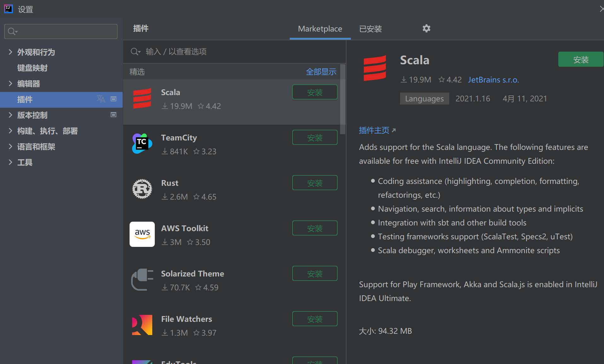Click the project-level icon on 版本控制 row
604x364 pixels.
[113, 115]
